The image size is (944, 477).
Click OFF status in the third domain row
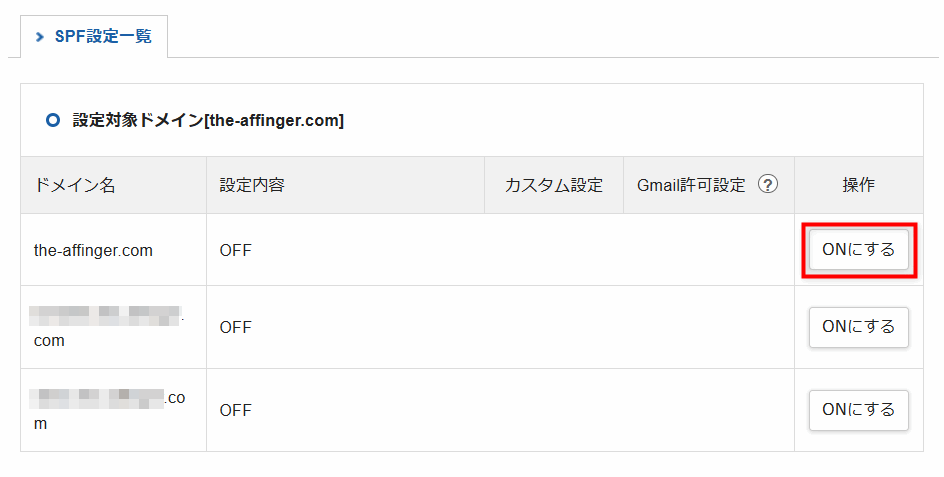tap(235, 411)
